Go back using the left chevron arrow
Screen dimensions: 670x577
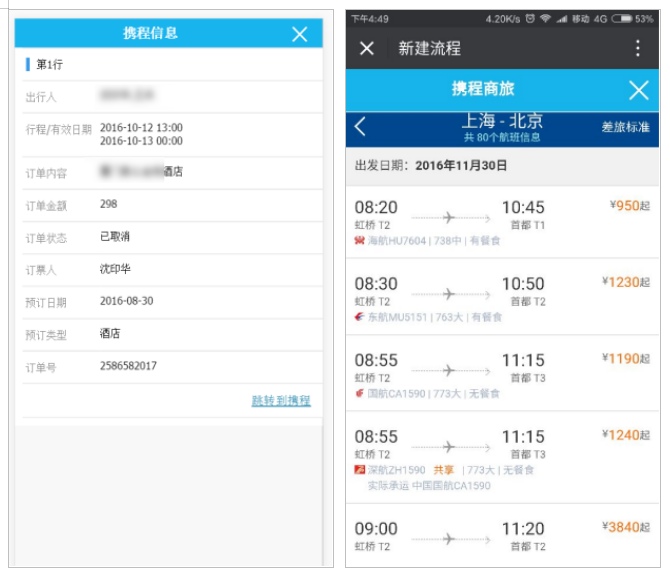[360, 127]
